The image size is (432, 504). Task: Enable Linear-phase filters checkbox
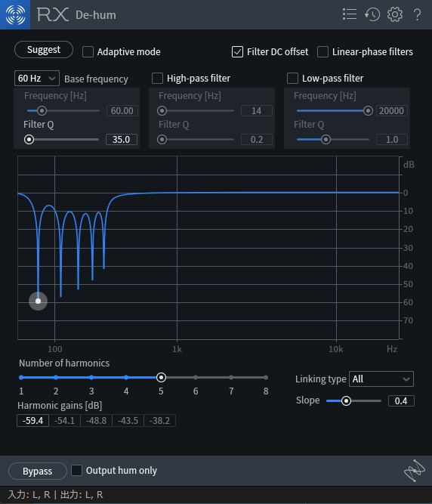coord(322,51)
